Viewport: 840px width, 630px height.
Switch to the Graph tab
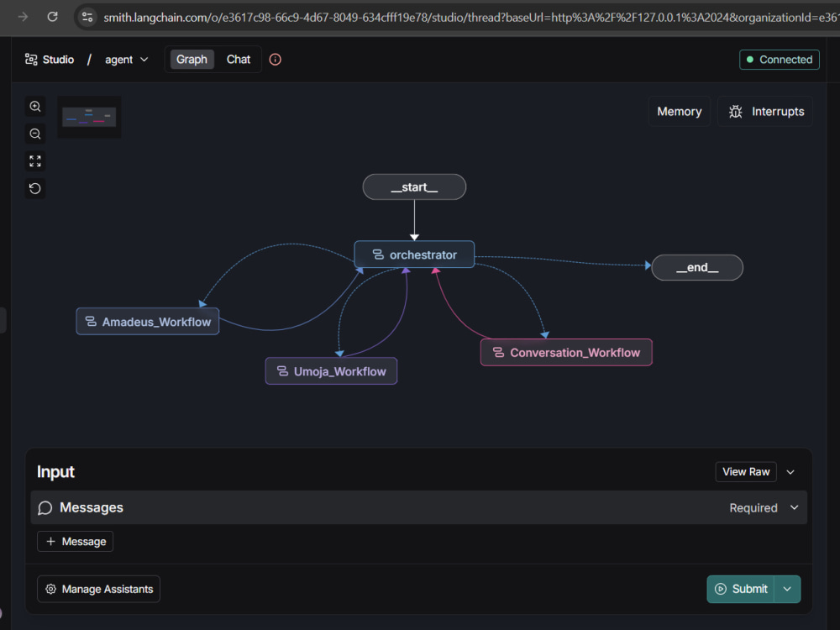coord(192,60)
